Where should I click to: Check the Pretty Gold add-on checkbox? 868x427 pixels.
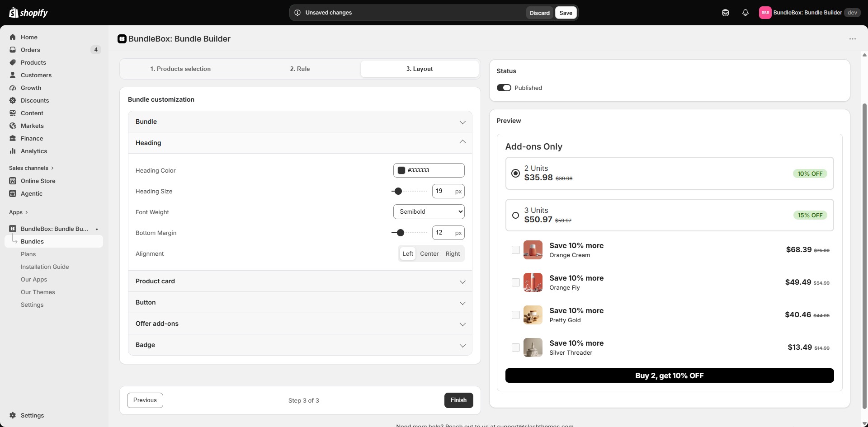515,315
